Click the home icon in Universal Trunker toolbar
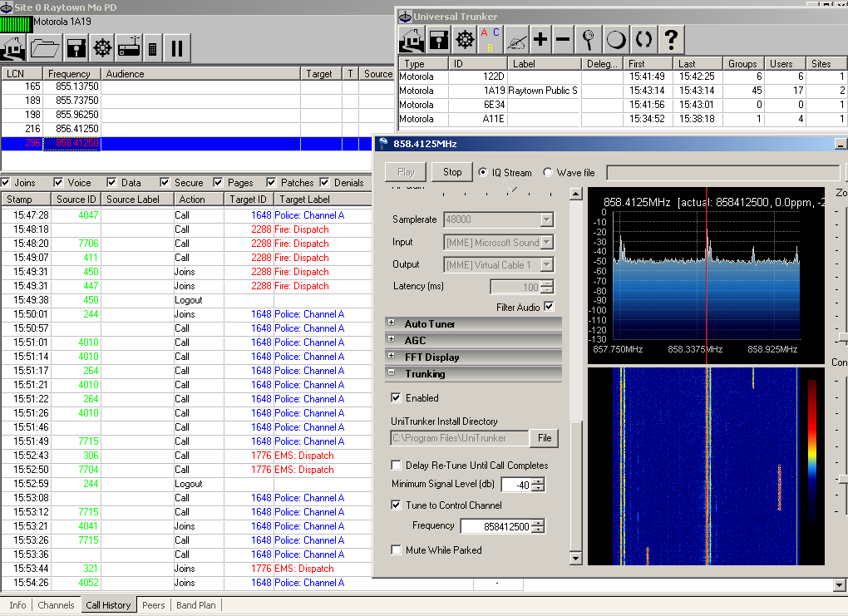Image resolution: width=848 pixels, height=616 pixels. tap(412, 39)
